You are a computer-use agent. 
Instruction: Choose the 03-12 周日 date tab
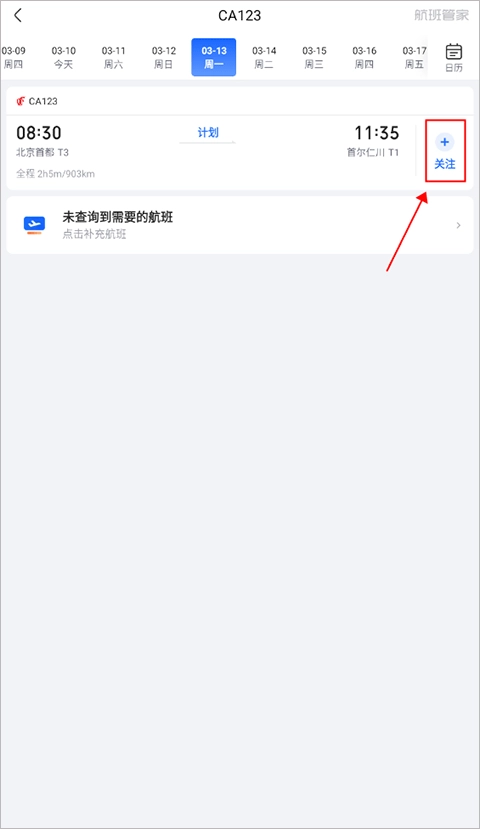[x=164, y=58]
